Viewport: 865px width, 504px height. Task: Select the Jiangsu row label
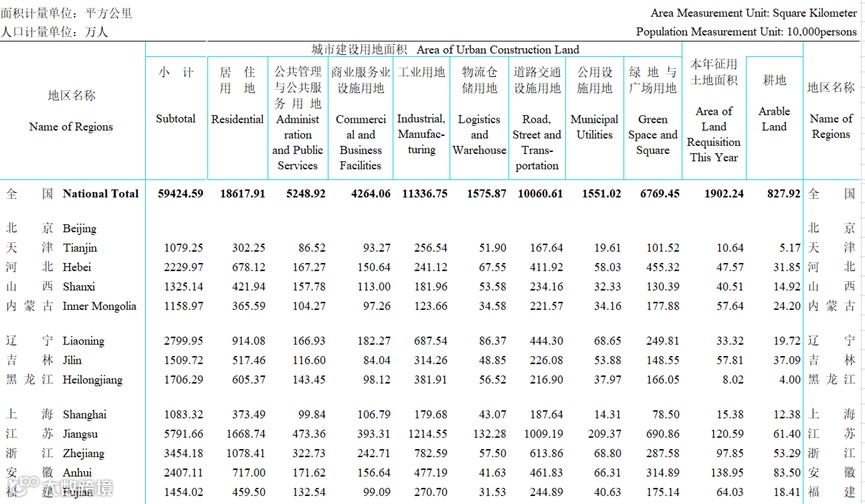tap(80, 434)
